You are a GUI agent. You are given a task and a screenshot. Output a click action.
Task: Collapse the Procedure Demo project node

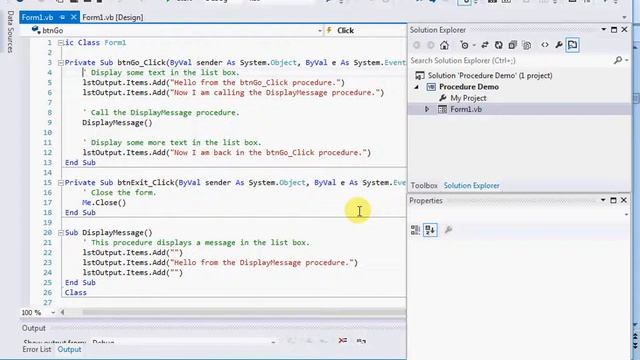(417, 87)
